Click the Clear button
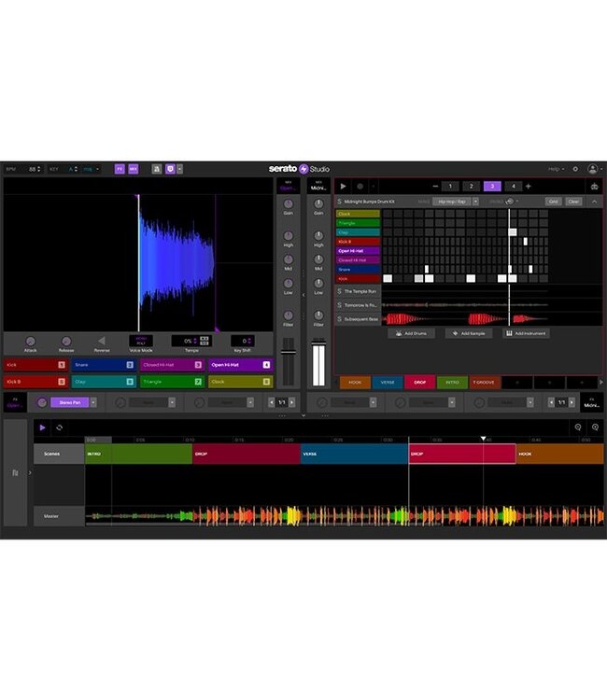The image size is (607, 700). [x=573, y=202]
